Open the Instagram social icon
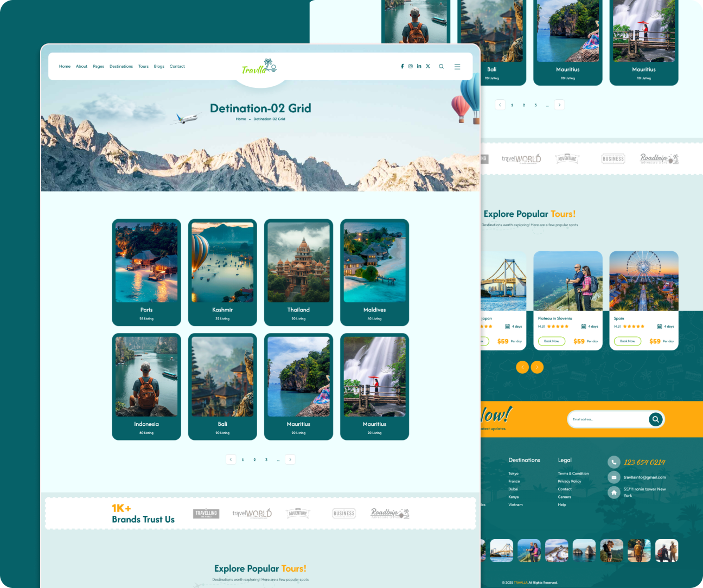The image size is (703, 588). (411, 66)
